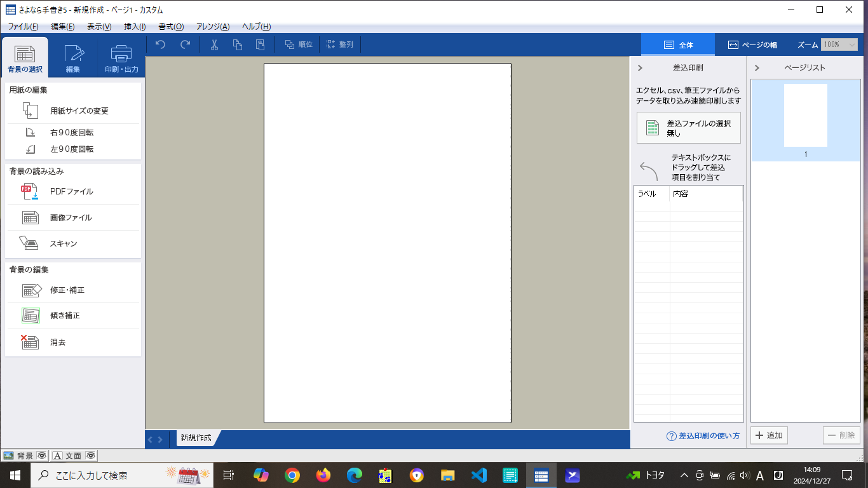868x488 pixels.
Task: Rotate the paper with 左90度回転
Action: [72, 149]
